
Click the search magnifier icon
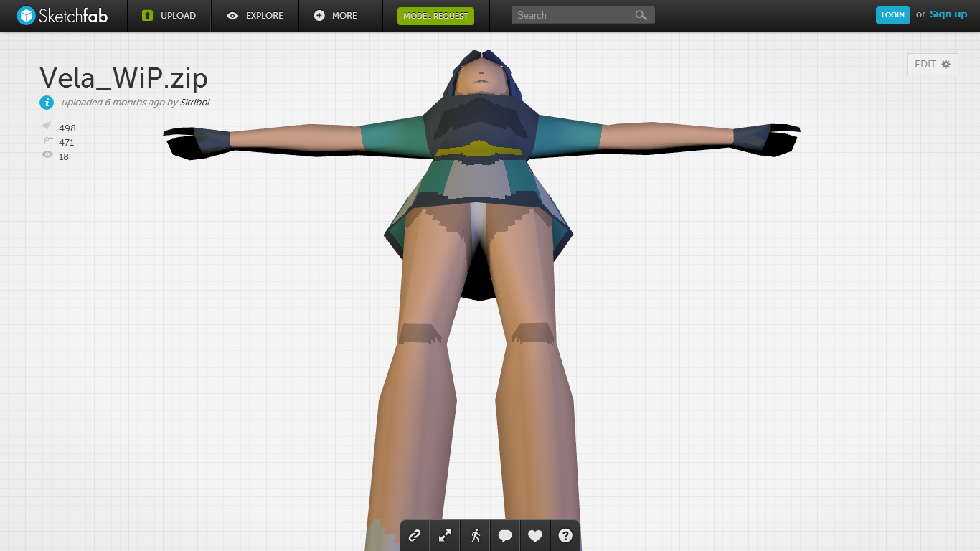tap(641, 15)
